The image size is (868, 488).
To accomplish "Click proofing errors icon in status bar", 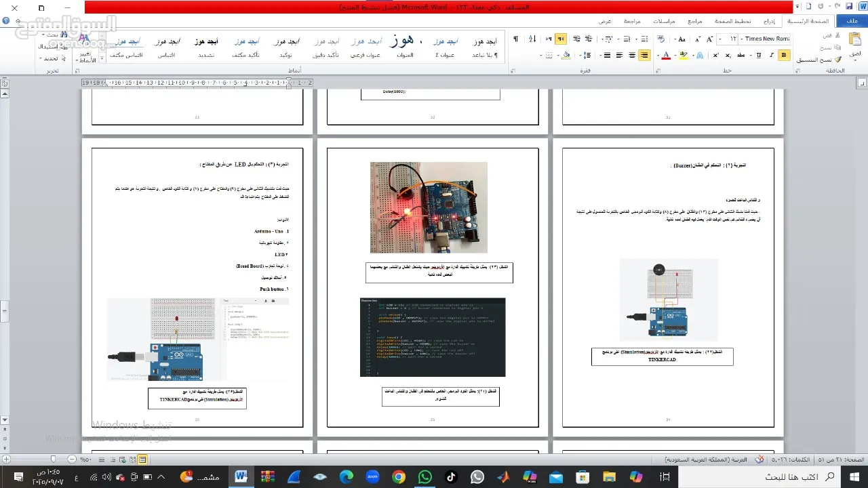I will click(759, 460).
